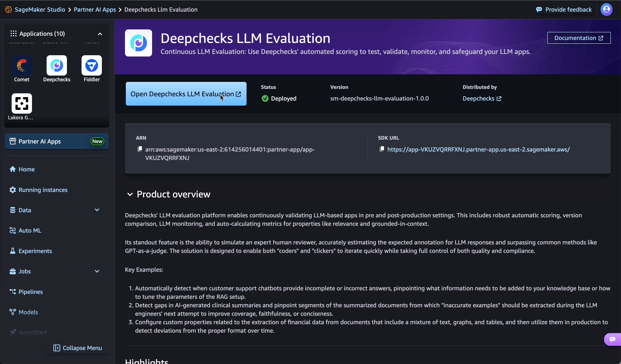
Task: Click the SageMaker Studio logo icon
Action: tap(8, 10)
